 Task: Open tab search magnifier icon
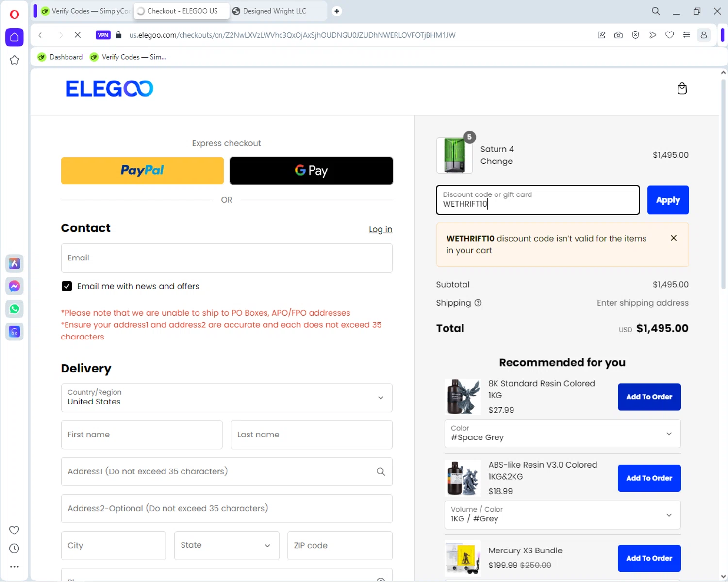(x=656, y=11)
